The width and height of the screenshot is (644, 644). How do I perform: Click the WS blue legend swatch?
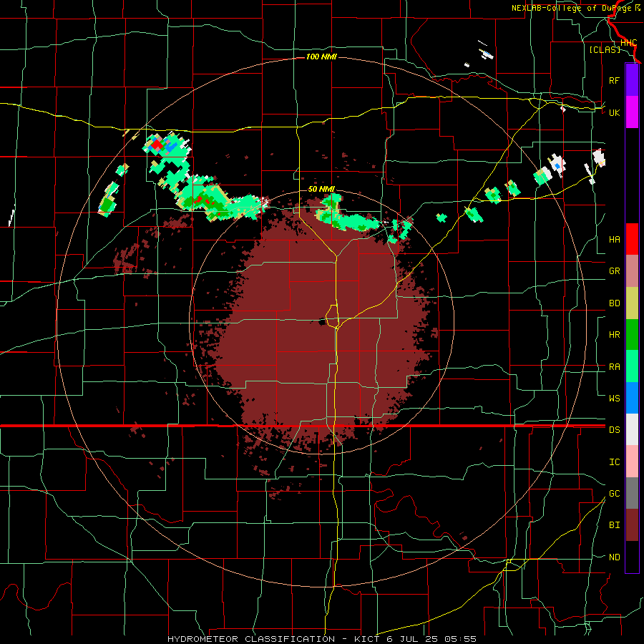pos(632,398)
